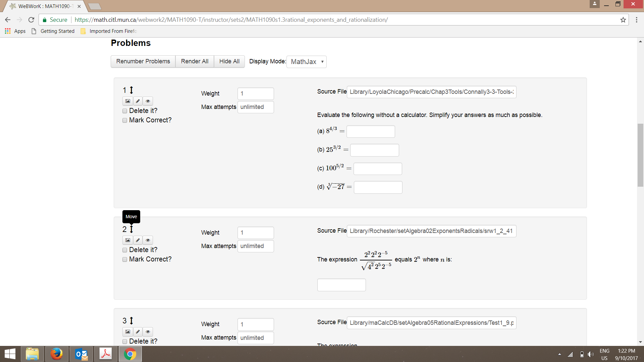
Task: Click the move handle for problem 3
Action: click(131, 320)
